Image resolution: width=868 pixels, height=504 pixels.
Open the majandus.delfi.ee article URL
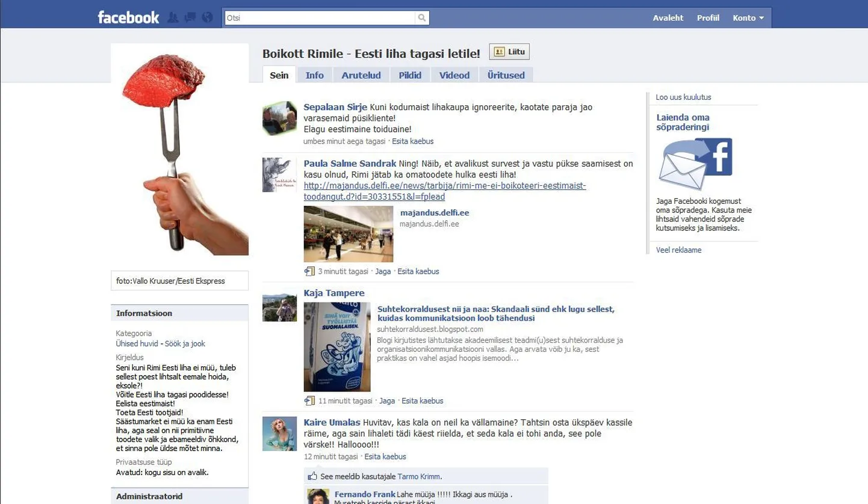[x=445, y=191]
